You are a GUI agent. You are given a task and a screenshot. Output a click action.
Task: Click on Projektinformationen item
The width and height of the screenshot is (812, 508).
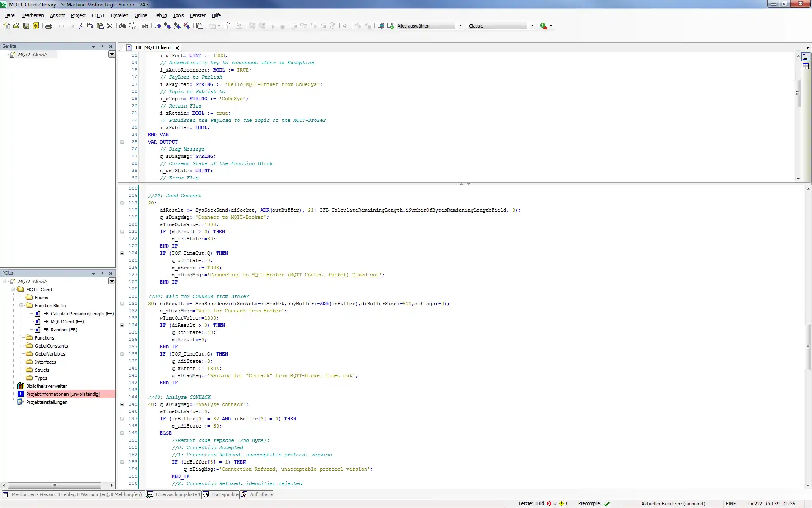click(63, 393)
